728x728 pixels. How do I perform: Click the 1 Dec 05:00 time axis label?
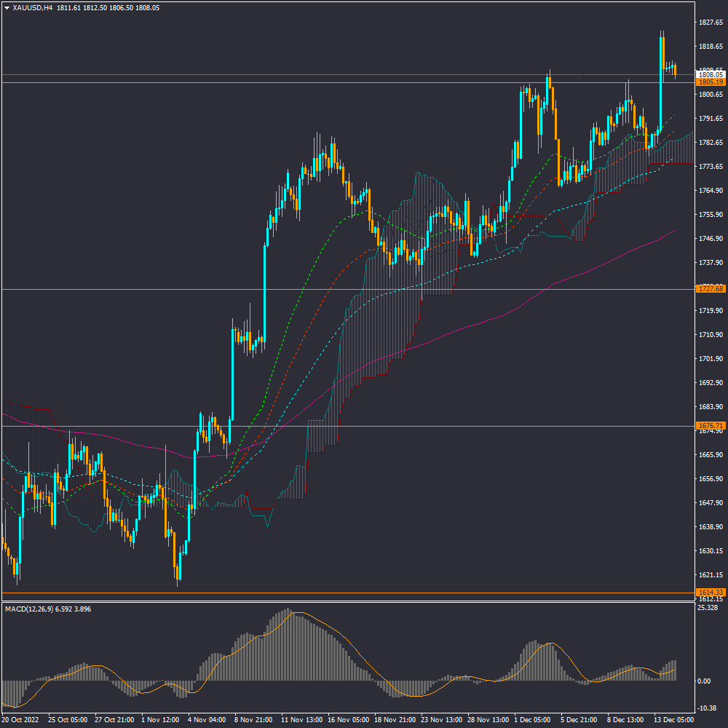(532, 719)
